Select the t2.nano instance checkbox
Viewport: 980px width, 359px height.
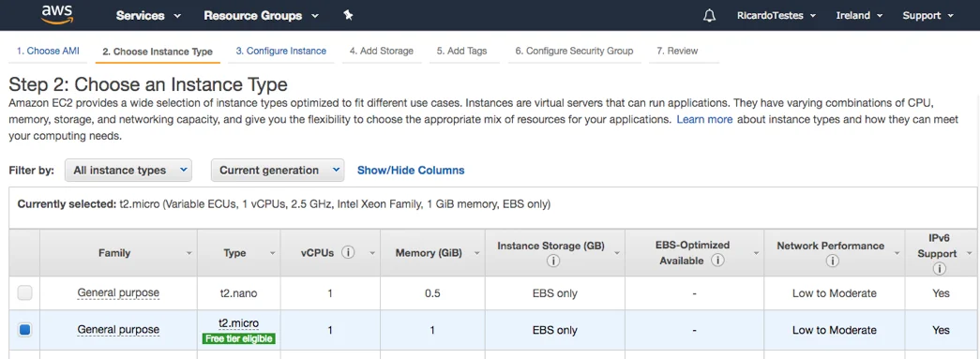point(24,292)
